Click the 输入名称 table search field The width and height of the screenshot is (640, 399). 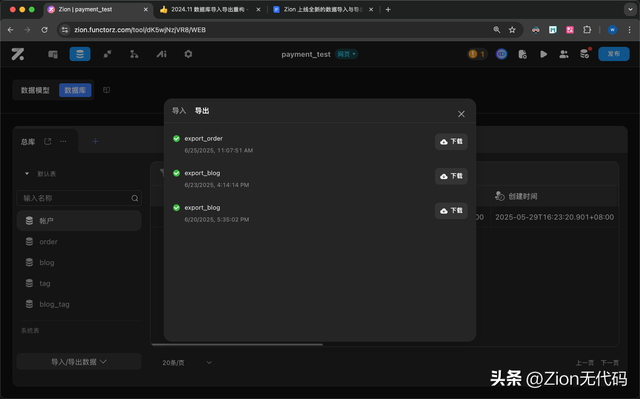79,198
